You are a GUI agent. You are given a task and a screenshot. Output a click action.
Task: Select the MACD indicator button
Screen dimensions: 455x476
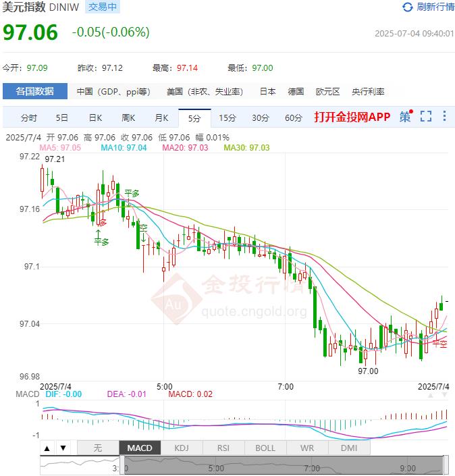(140, 448)
